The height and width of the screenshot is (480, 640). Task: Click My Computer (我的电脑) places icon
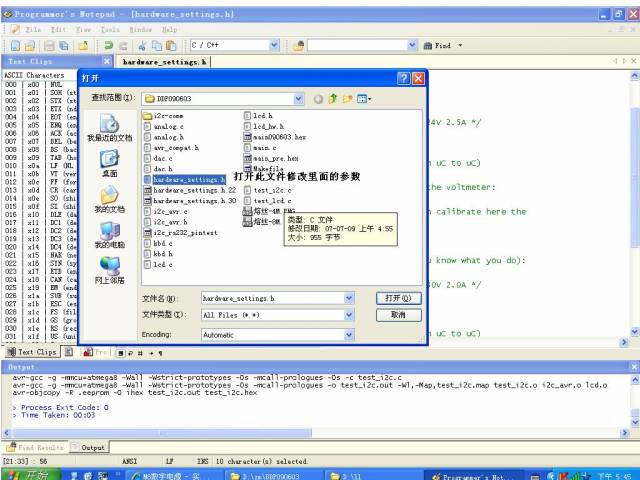tap(109, 233)
